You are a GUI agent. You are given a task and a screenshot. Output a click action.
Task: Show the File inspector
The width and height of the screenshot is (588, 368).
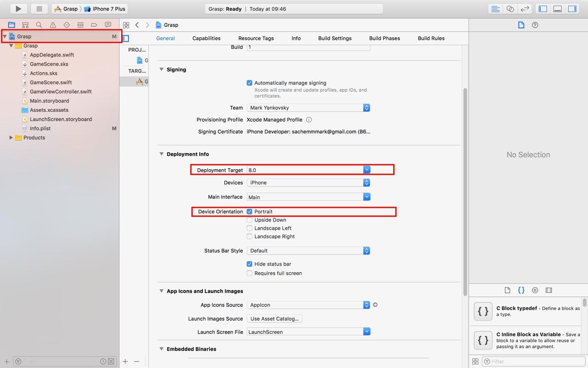pyautogui.click(x=521, y=25)
